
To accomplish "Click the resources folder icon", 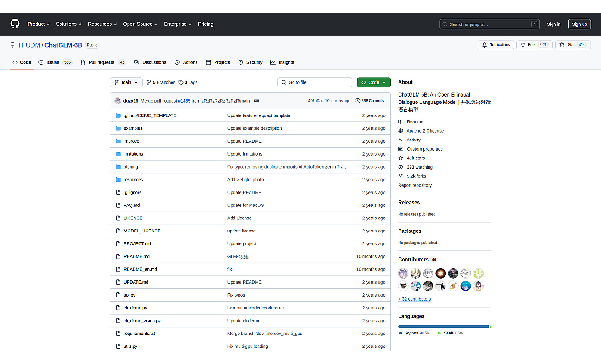I will tap(118, 180).
